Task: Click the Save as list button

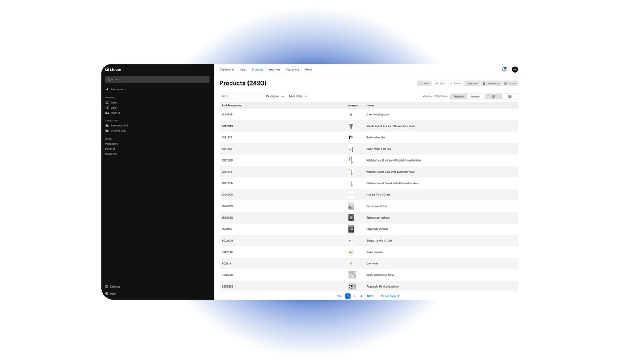Action: pos(491,83)
